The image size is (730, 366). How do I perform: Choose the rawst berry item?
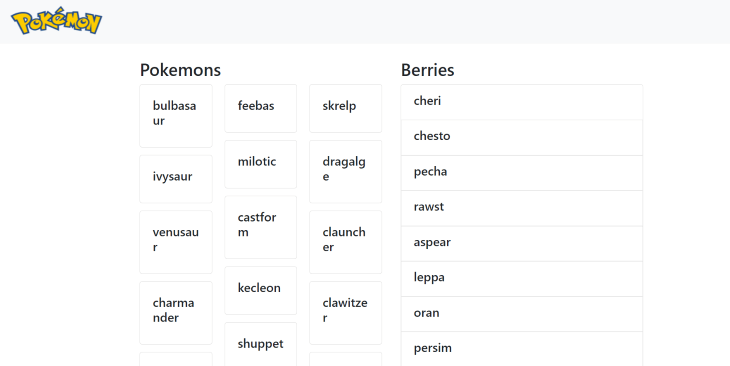(x=522, y=208)
